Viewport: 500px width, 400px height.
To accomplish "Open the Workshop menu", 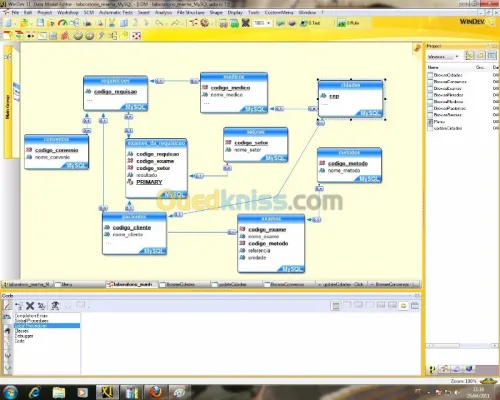I will [x=68, y=12].
